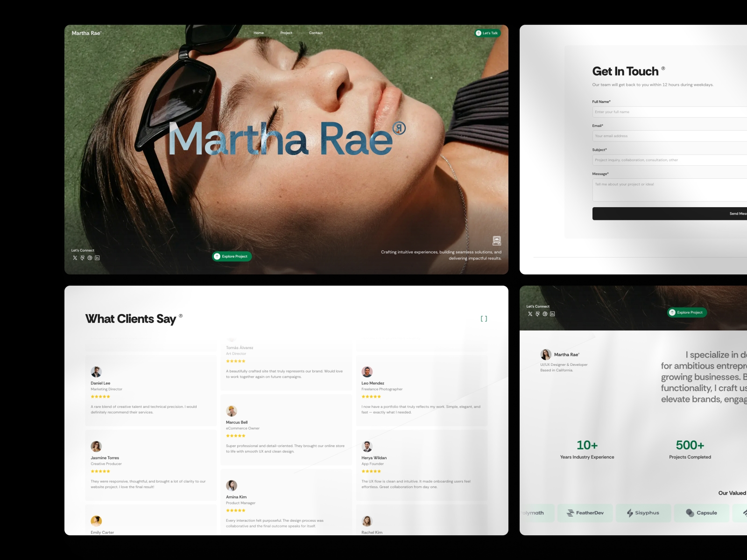Click arrow icon in Let's Talk button
The height and width of the screenshot is (560, 747).
[x=479, y=33]
